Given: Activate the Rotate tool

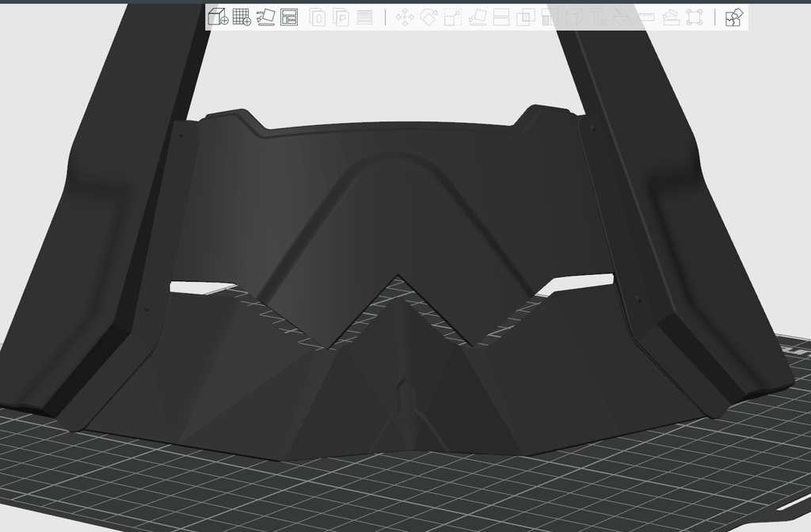Looking at the screenshot, I should 428,17.
